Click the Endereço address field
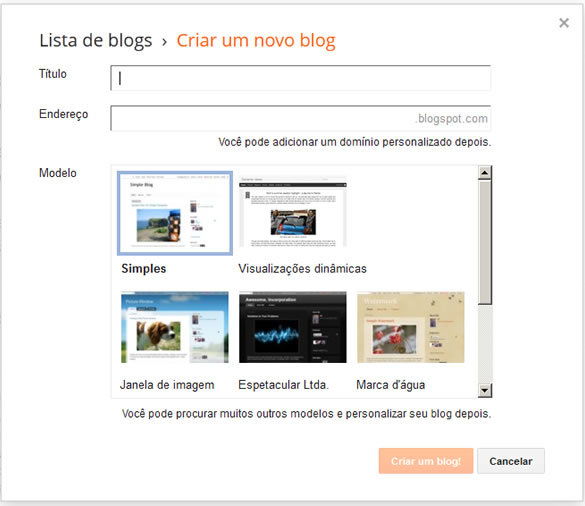Image resolution: width=585 pixels, height=506 pixels. (301, 118)
